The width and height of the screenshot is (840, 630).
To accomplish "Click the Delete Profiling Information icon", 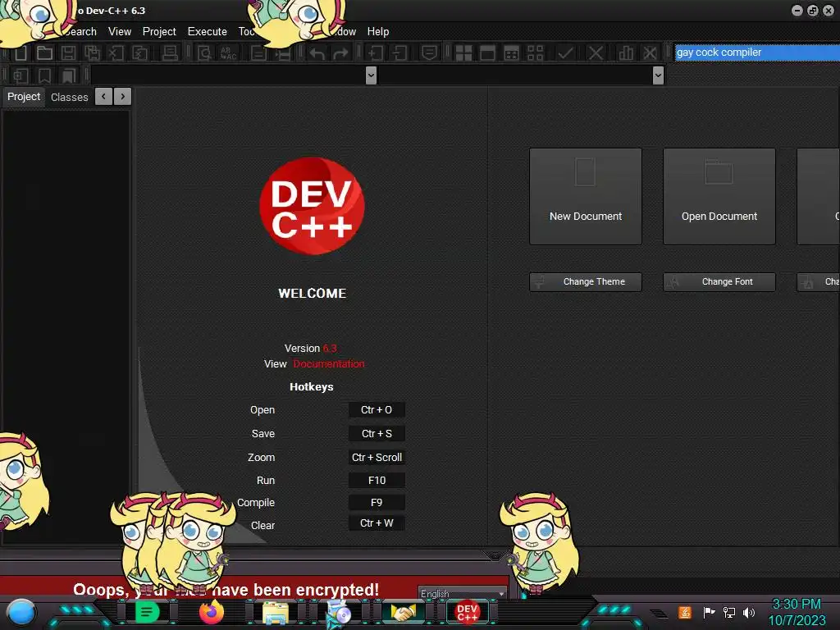I will click(x=650, y=52).
